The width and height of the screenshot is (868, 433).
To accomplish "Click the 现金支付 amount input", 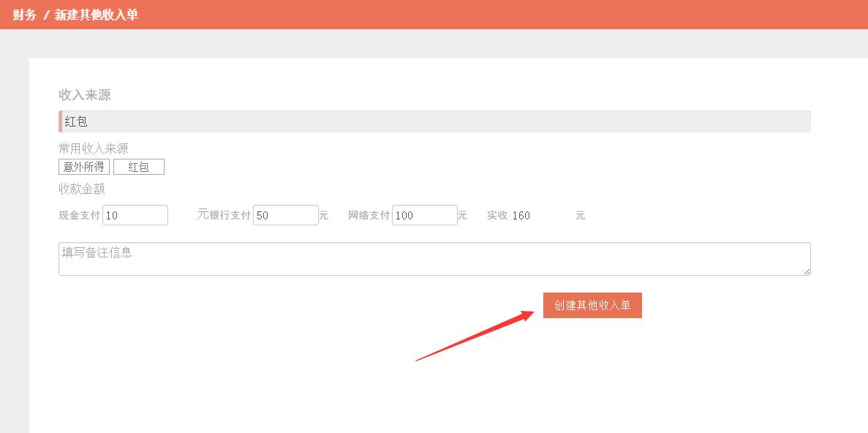I will (x=135, y=215).
